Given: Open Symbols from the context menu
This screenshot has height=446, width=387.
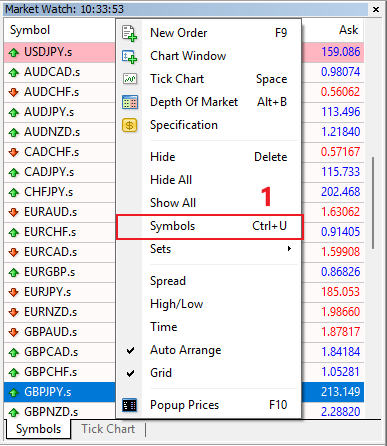Looking at the screenshot, I should pyautogui.click(x=209, y=227).
